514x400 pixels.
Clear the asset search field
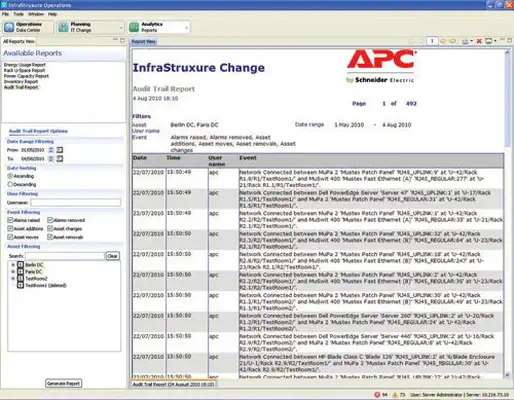pos(113,256)
